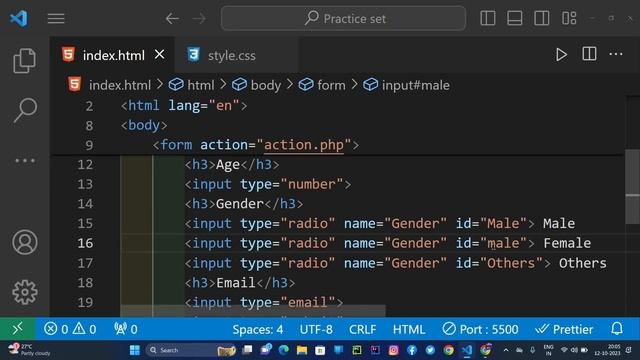Open the weather widget showing 27°C
The height and width of the screenshot is (360, 640).
pos(29,350)
